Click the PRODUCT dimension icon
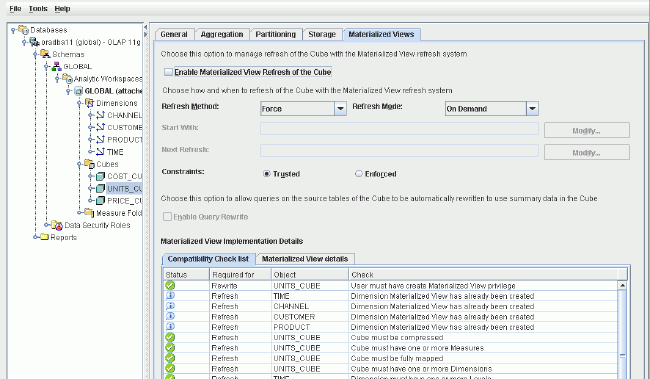The image size is (650, 379). tap(100, 139)
